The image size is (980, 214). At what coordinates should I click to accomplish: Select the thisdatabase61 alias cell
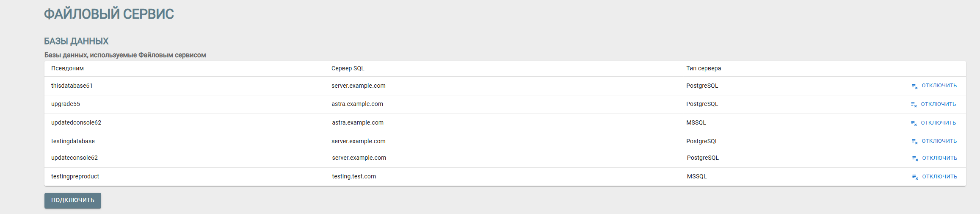(72, 86)
